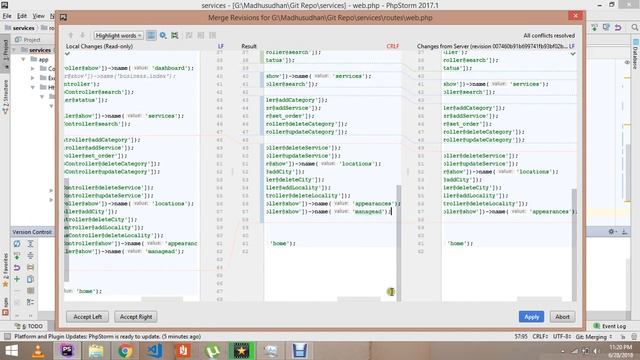
Task: Open uTorrent from the taskbar
Action: pyautogui.click(x=213, y=351)
